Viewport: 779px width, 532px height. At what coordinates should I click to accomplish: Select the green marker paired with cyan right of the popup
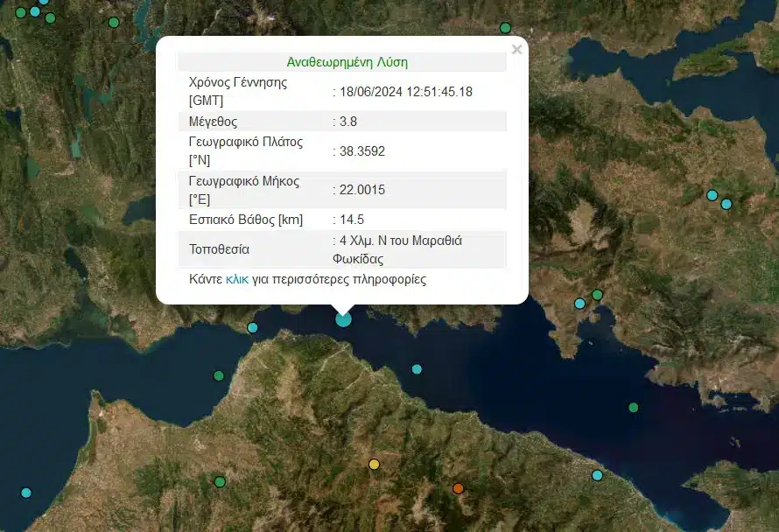pos(597,295)
